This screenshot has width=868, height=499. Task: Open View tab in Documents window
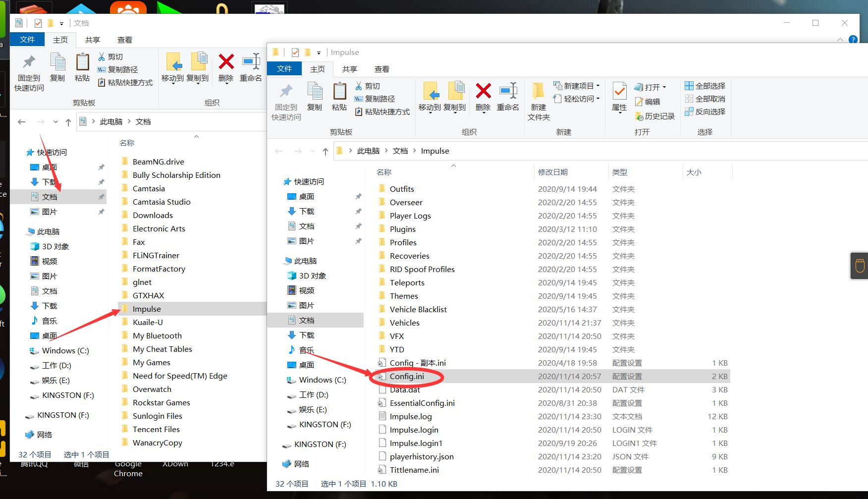(x=125, y=40)
